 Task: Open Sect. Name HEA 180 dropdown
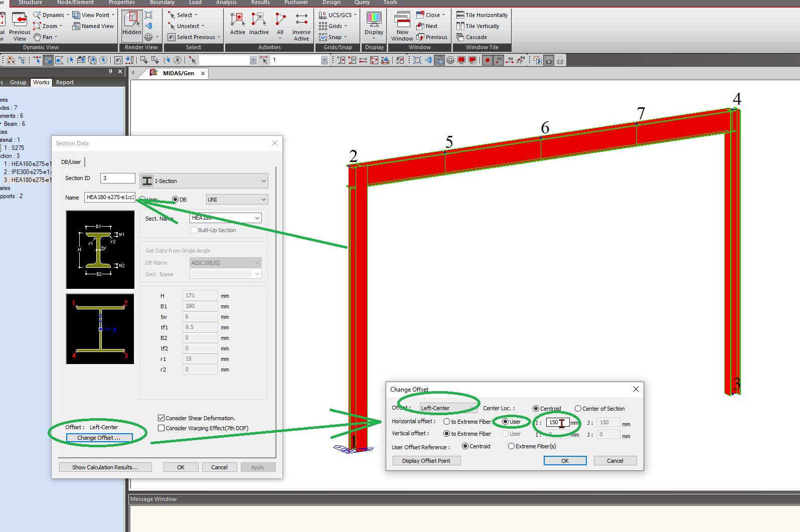(226, 218)
